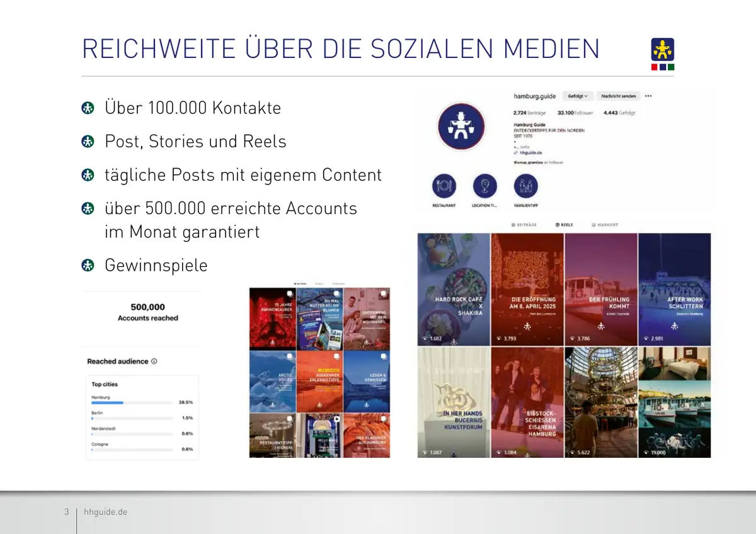Screen dimensions: 756x534
Task: Click the Cologne 0.6% audience bar
Action: (x=132, y=450)
